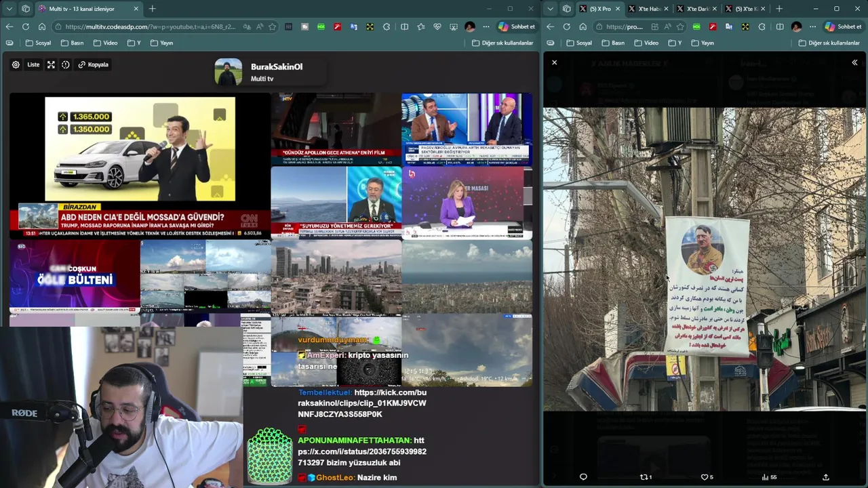Repost the X post with the retweet icon
Image resolution: width=868 pixels, height=488 pixels.
(x=646, y=477)
